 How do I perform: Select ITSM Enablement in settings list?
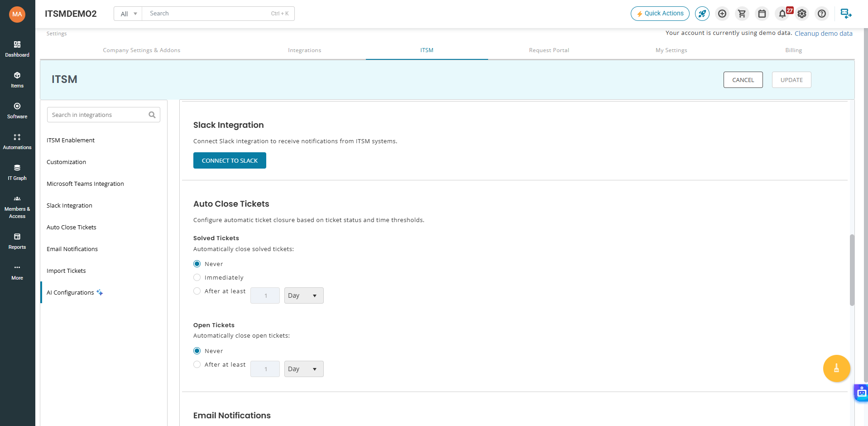tap(71, 140)
